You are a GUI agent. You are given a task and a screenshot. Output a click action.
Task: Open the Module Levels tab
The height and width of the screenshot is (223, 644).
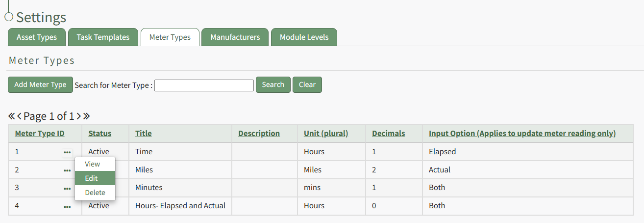tap(304, 37)
